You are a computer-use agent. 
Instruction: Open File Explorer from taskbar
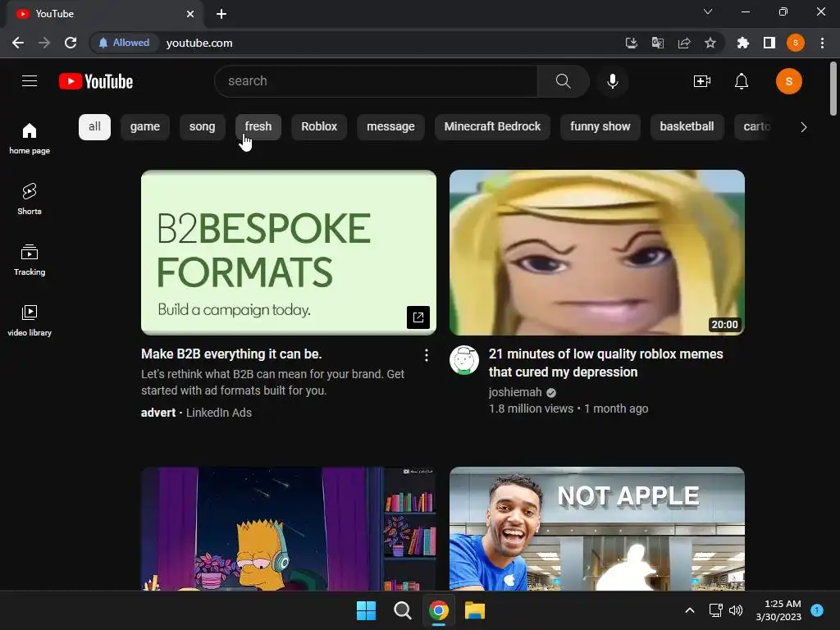475,610
